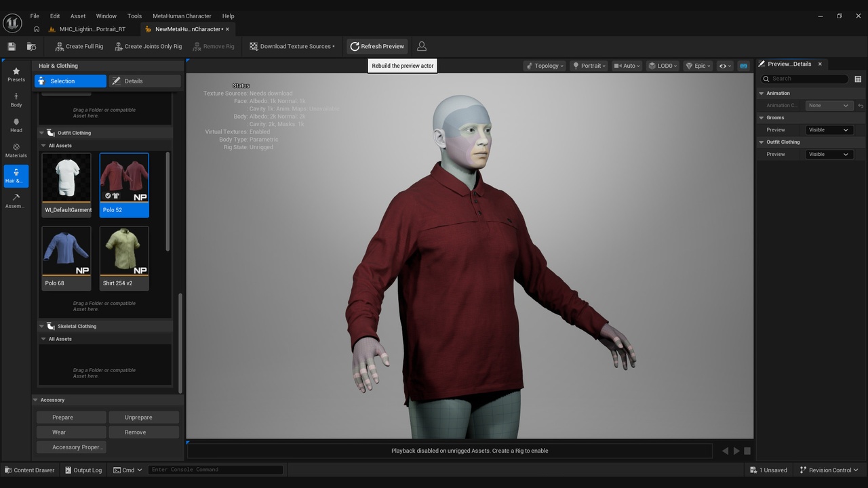868x488 pixels.
Task: Click Refresh Preview
Action: click(377, 46)
